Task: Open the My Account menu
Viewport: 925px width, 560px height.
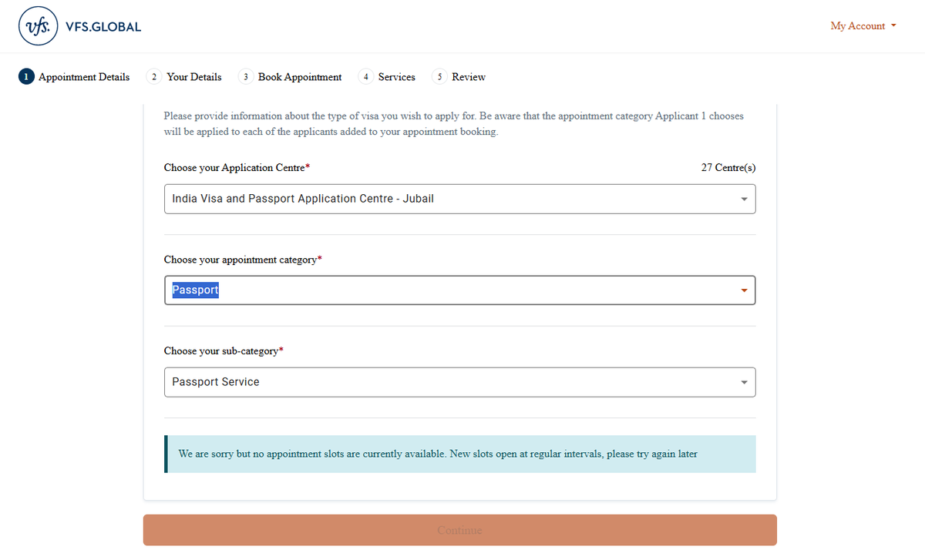Action: coord(863,26)
